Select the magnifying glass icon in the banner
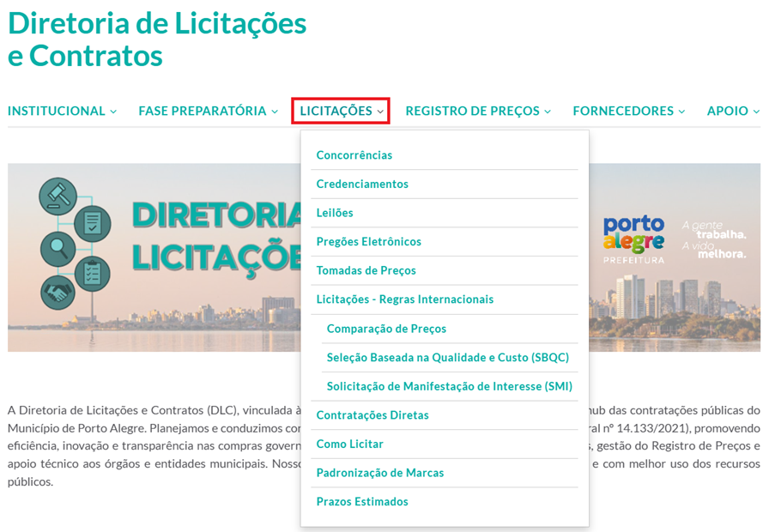The width and height of the screenshot is (769, 532). point(58,248)
